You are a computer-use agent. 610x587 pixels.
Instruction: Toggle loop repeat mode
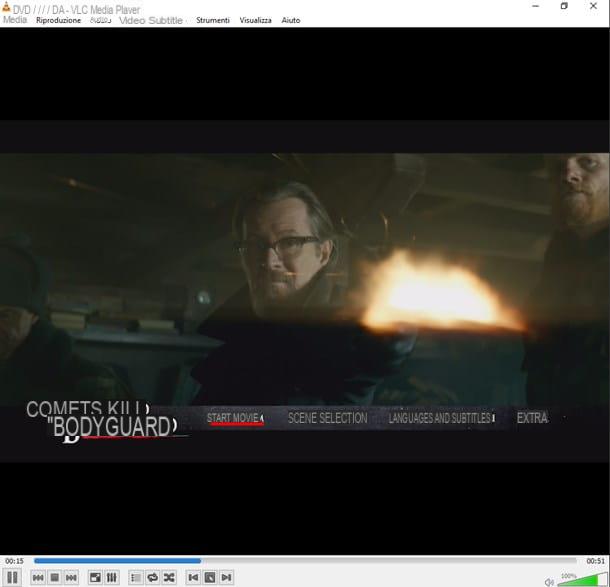152,578
